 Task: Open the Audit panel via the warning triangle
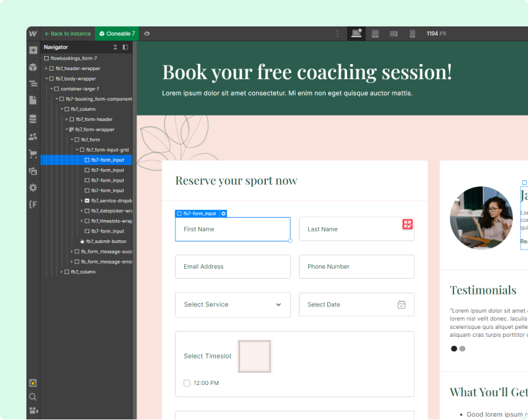pyautogui.click(x=33, y=382)
